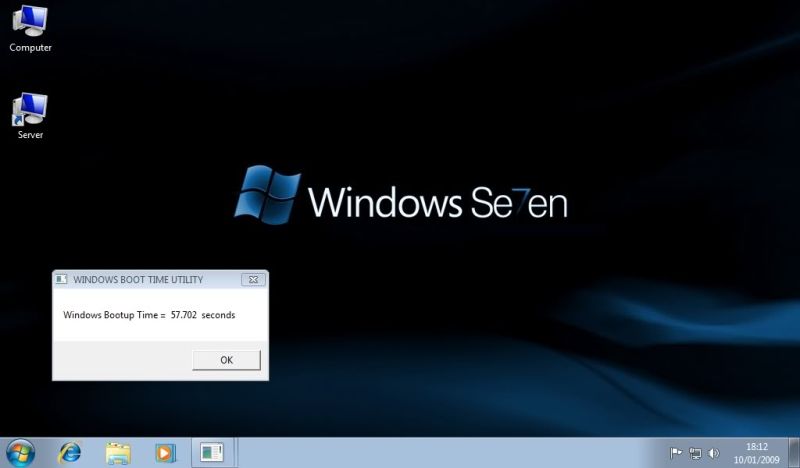The height and width of the screenshot is (468, 800).
Task: Click the 'WINDOWS BOOT TIME UTILITY' title
Action: (x=138, y=280)
